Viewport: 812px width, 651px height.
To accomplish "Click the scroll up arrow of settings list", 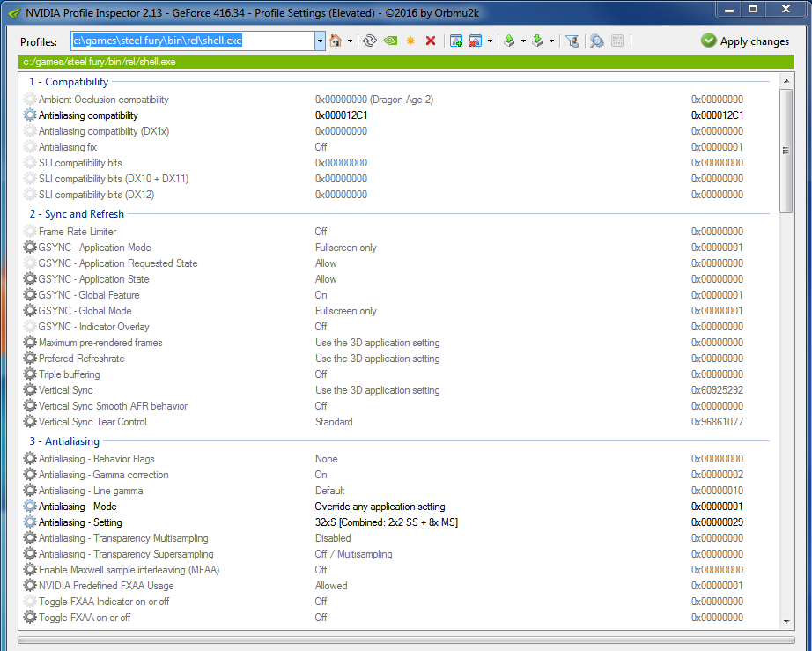I will (786, 81).
